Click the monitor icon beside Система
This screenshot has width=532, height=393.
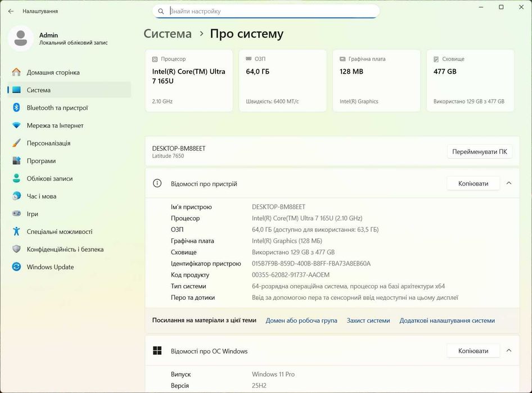tap(16, 90)
